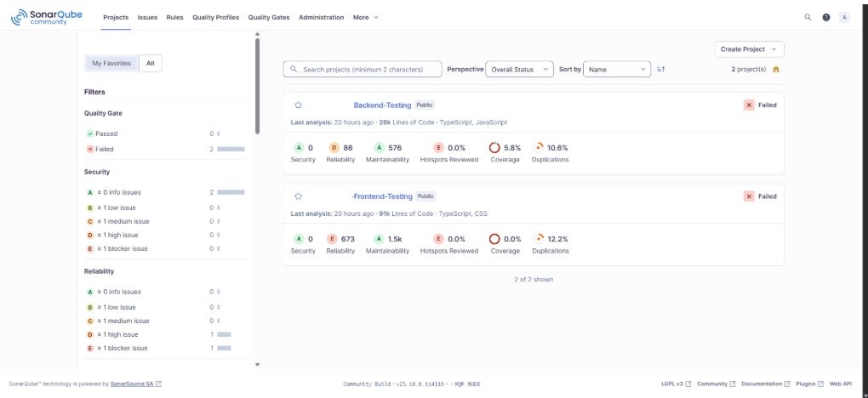Open Sort by Name dropdown
Screen dimensions: 868x398
(x=617, y=69)
